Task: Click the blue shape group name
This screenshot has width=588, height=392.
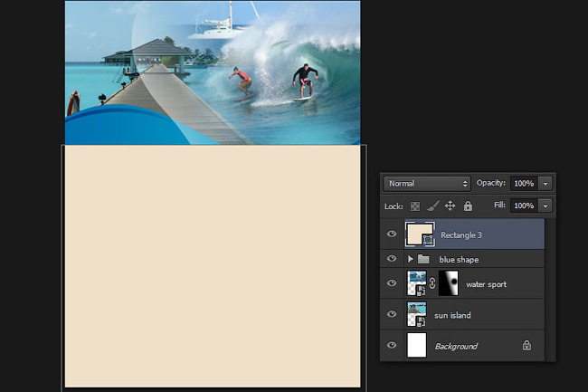Action: (459, 260)
